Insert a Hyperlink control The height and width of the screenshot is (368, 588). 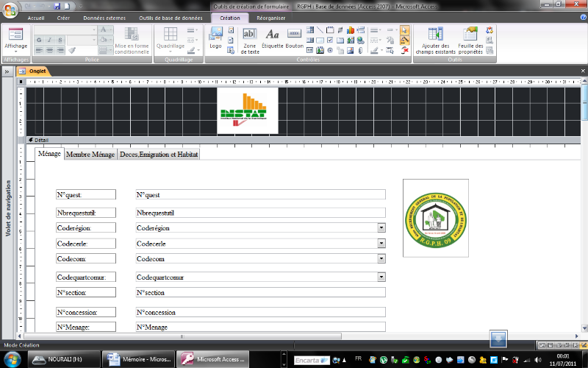tap(360, 40)
